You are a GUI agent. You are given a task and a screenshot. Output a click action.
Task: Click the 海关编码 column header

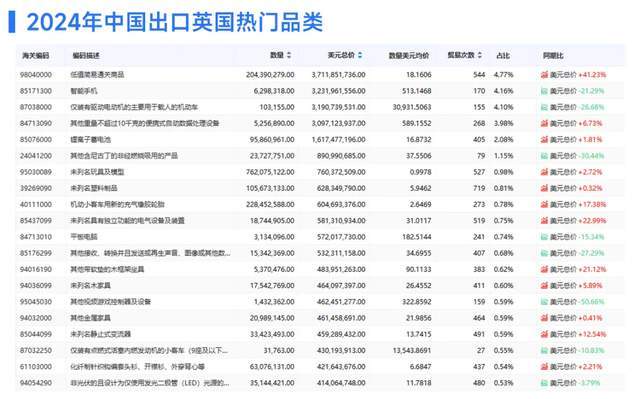[x=36, y=55]
